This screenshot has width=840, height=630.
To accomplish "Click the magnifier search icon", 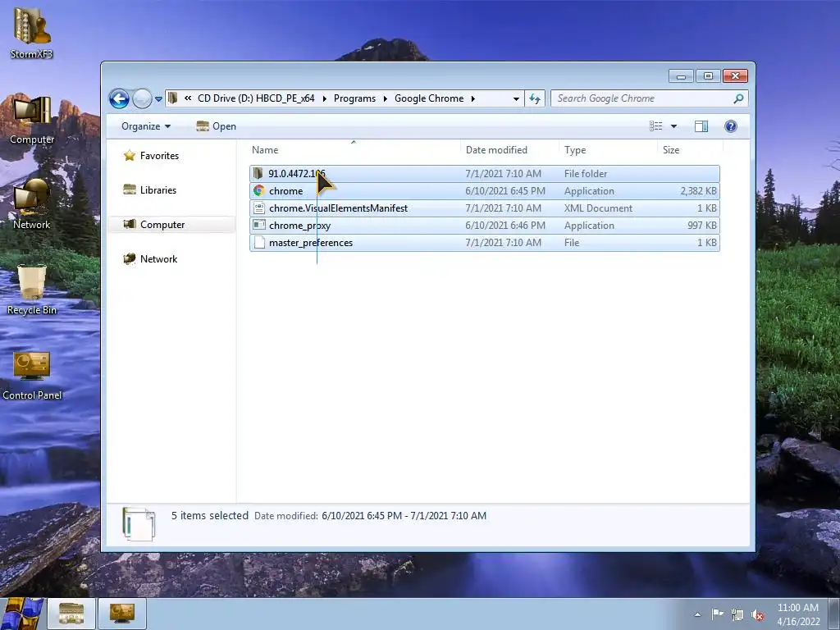I will pyautogui.click(x=739, y=98).
